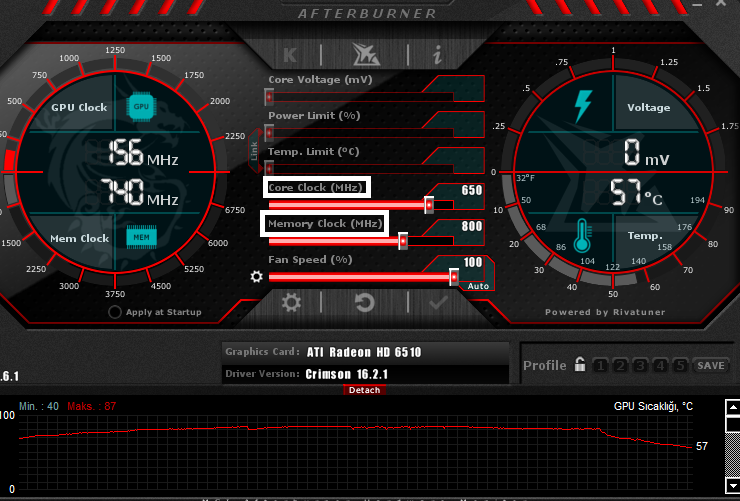740x501 pixels.
Task: Click the lightning bolt voltage icon
Action: [x=583, y=107]
